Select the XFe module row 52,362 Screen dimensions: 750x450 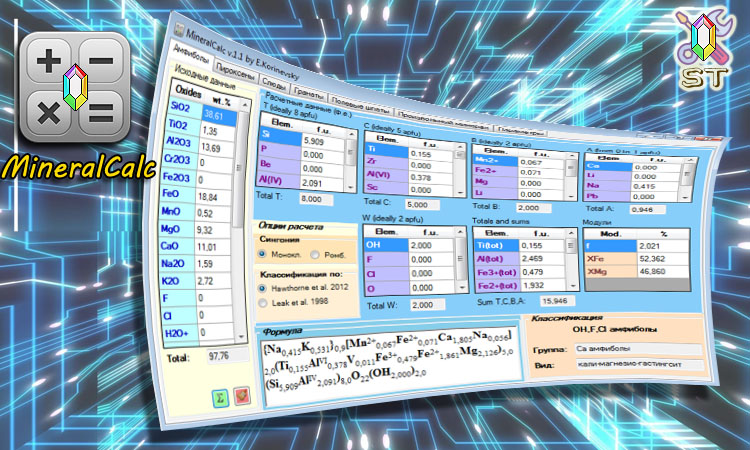pyautogui.click(x=637, y=259)
